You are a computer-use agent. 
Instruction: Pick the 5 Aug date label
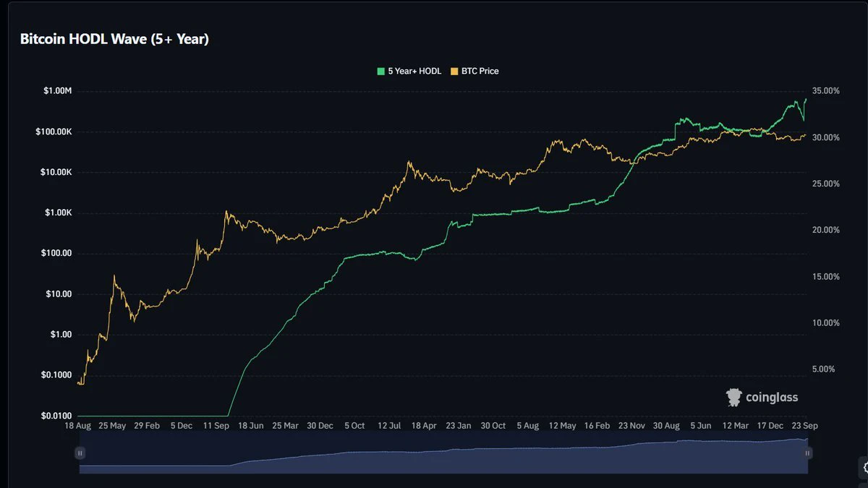point(528,426)
